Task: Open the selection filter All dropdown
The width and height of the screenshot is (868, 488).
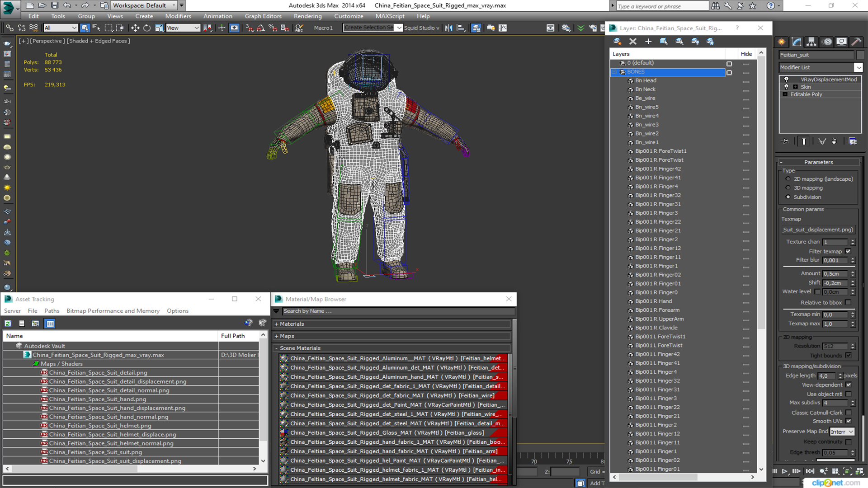Action: click(61, 28)
